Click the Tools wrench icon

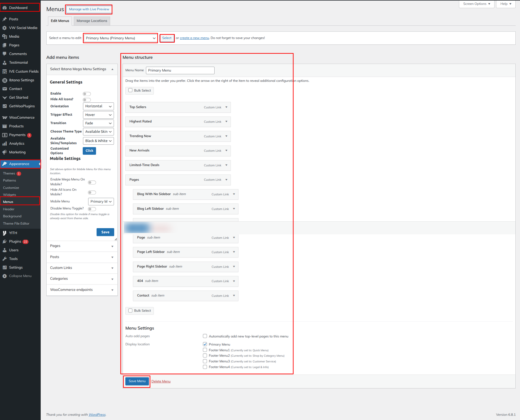5,259
